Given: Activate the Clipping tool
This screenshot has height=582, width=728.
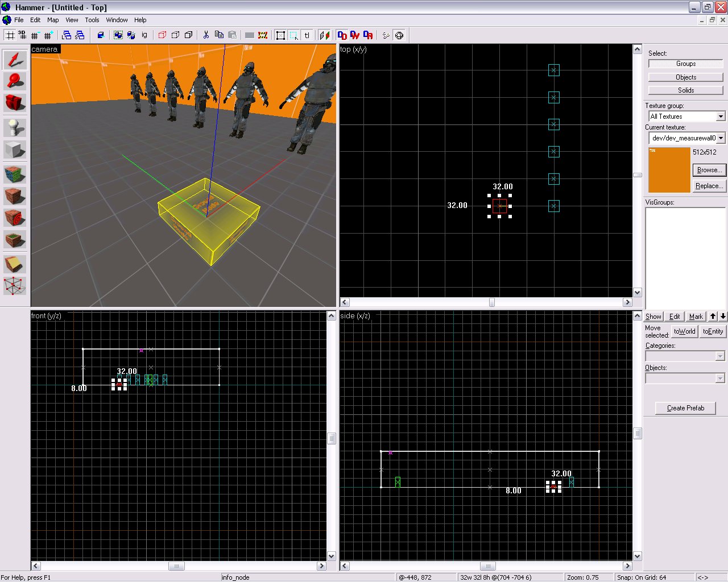Looking at the screenshot, I should click(x=15, y=264).
